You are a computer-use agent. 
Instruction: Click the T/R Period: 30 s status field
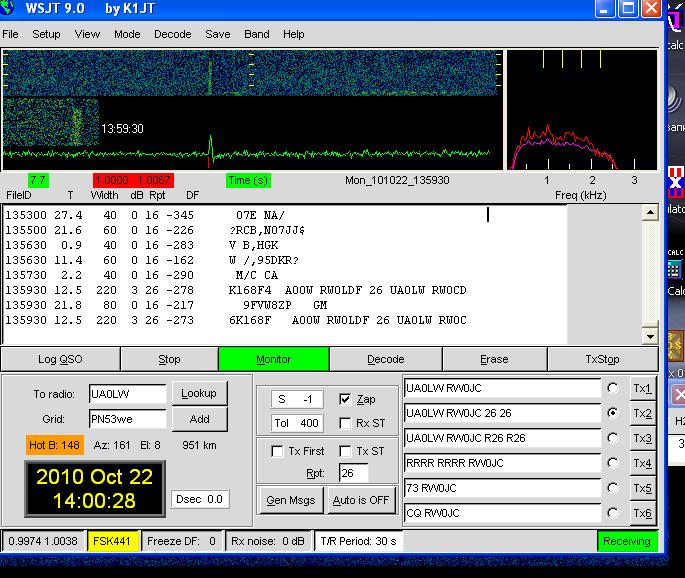click(358, 541)
